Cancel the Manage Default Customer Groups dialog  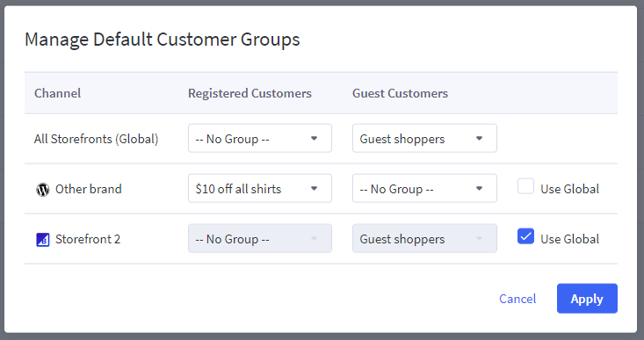coord(517,299)
